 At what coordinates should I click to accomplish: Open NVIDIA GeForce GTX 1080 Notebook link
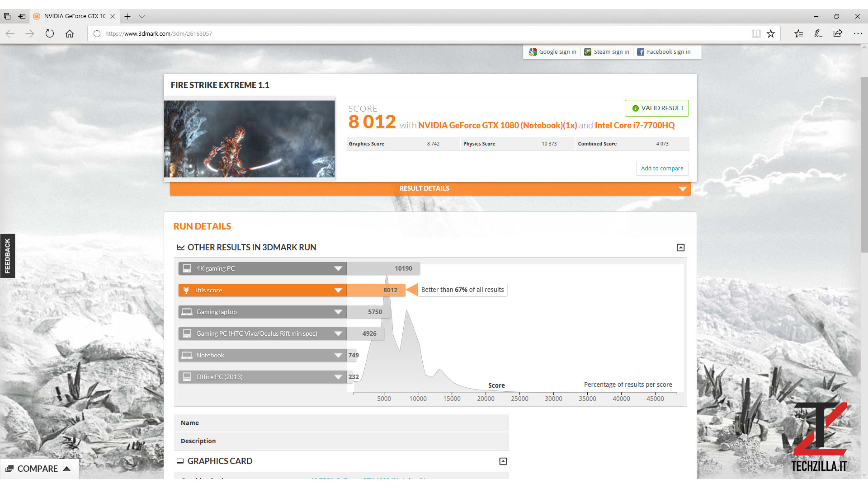click(x=497, y=125)
